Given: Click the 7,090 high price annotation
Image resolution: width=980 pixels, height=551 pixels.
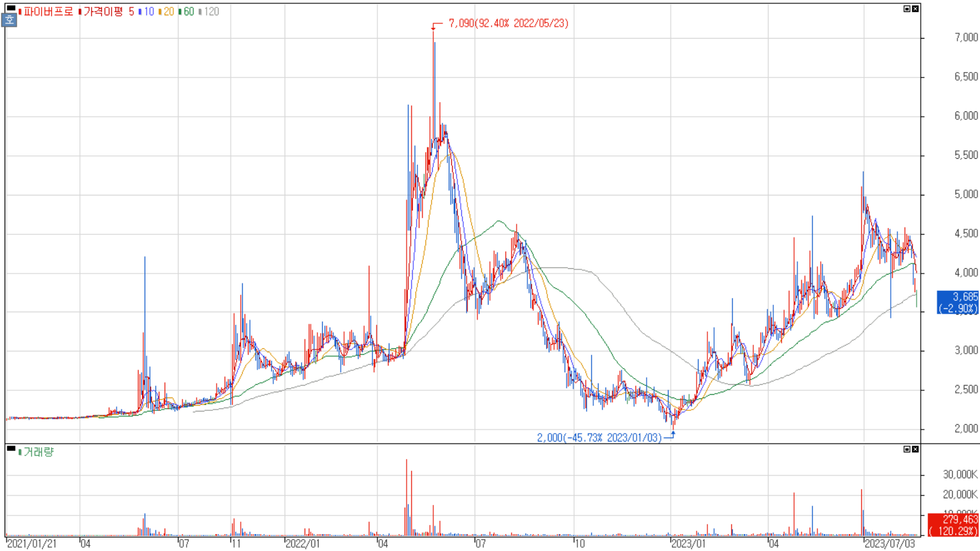Looking at the screenshot, I should click(508, 23).
